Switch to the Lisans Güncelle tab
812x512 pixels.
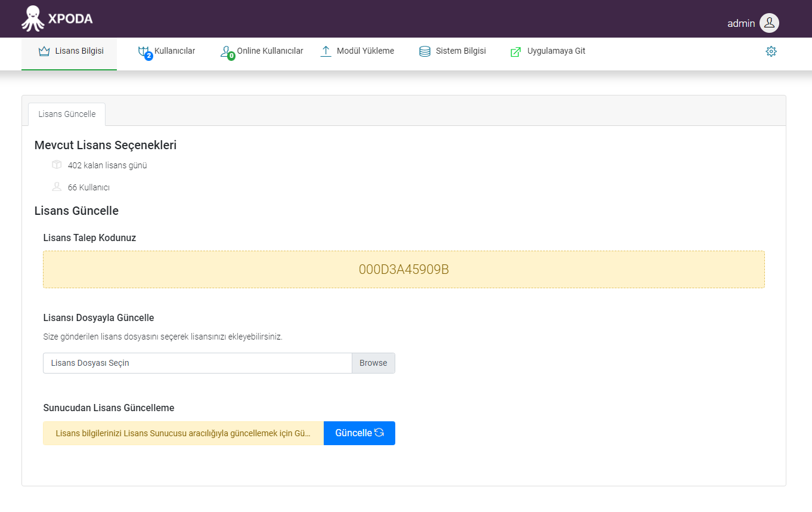pos(67,114)
